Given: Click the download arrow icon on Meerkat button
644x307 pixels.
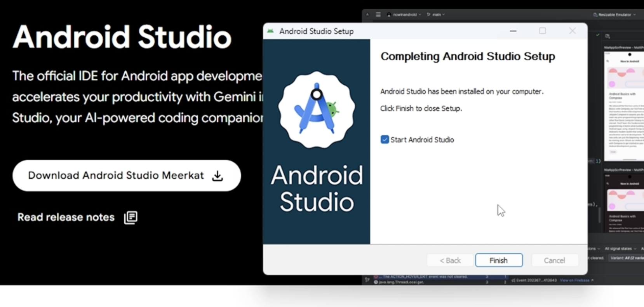Looking at the screenshot, I should (x=218, y=176).
